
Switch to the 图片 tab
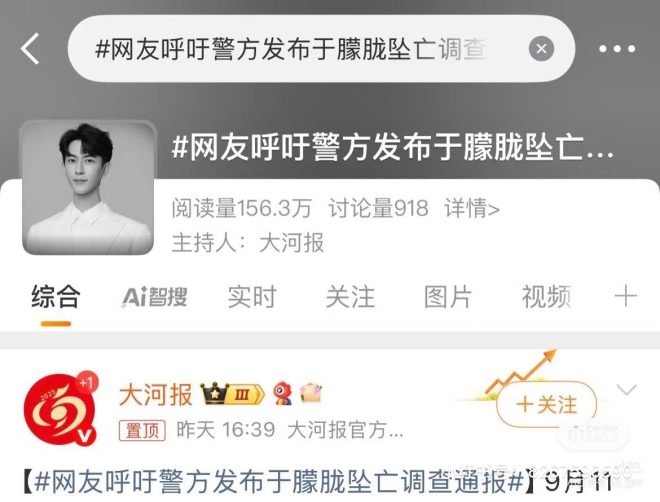click(448, 297)
